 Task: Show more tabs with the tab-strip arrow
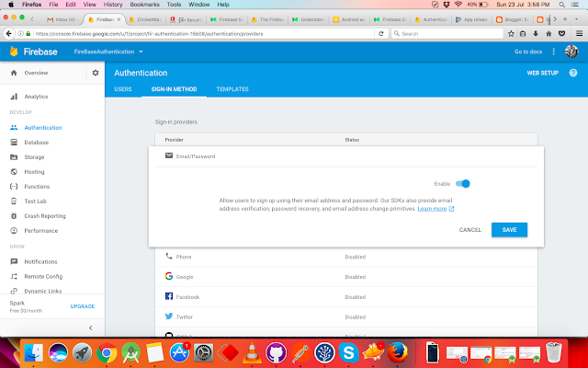(x=555, y=19)
